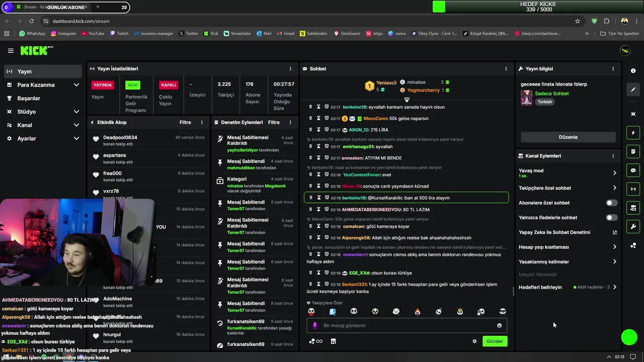644x362 pixels.
Task: Open Yavaş mod settings chevron
Action: tap(614, 173)
